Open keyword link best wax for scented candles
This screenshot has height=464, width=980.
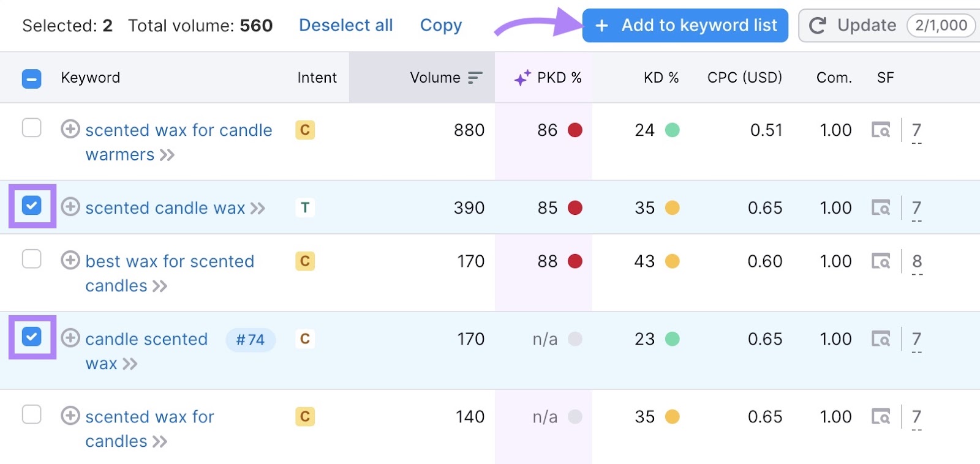[x=170, y=273]
